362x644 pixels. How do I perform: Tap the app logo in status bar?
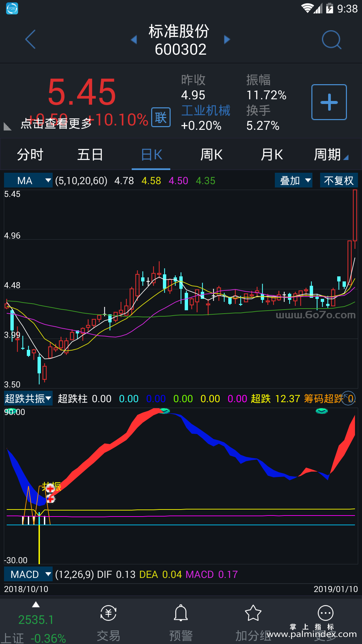coord(12,8)
